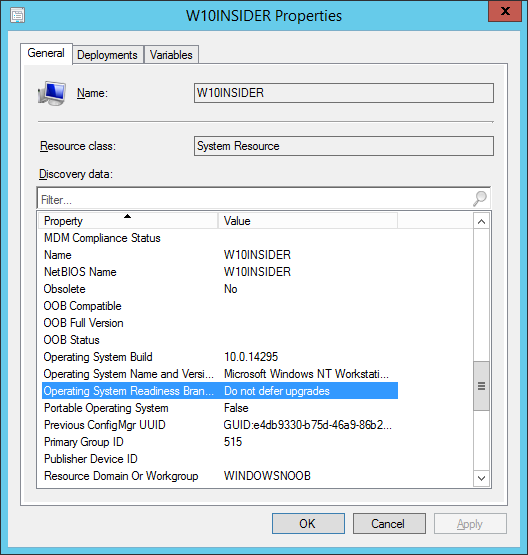This screenshot has width=528, height=555.
Task: Select the Operating System Build row
Action: 220,357
